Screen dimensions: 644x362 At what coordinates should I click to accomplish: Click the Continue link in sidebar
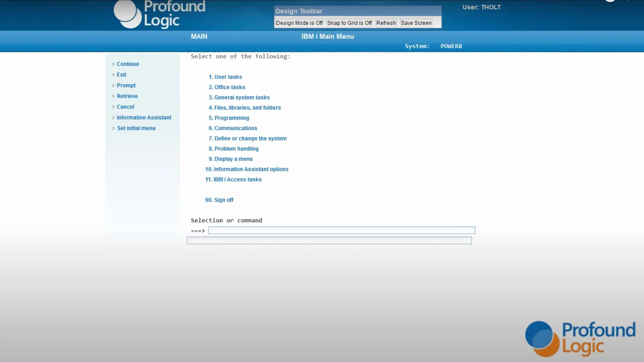click(128, 64)
